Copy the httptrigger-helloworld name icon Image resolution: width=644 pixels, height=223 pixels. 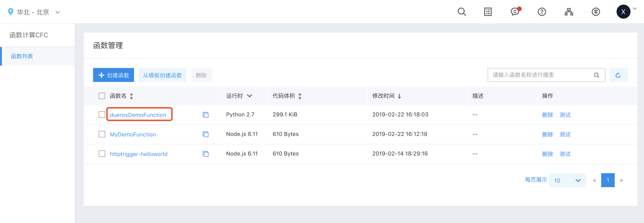click(205, 154)
